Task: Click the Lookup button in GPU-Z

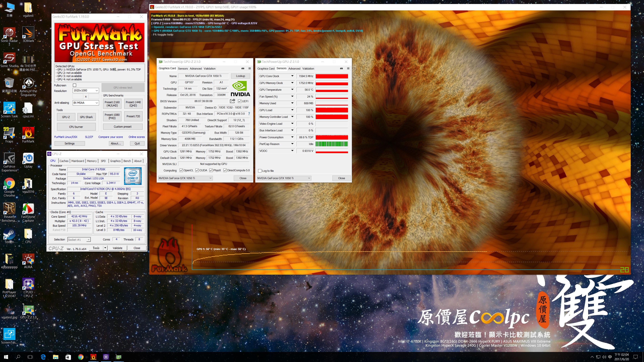Action: pyautogui.click(x=240, y=76)
